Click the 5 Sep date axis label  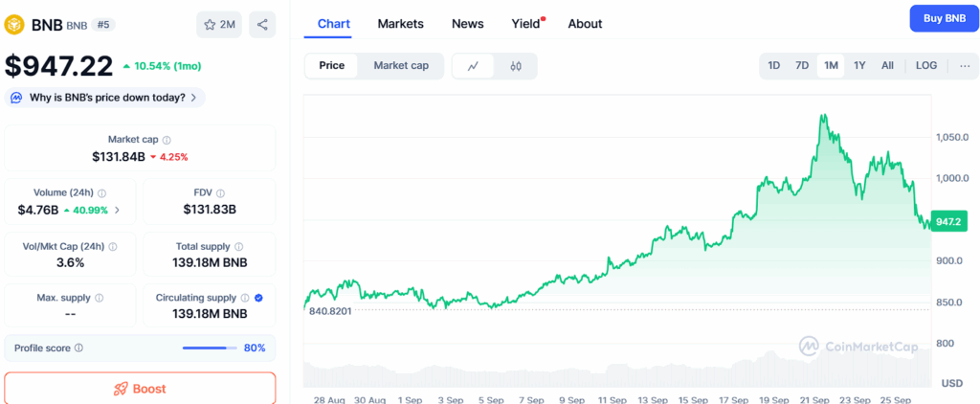tap(491, 399)
